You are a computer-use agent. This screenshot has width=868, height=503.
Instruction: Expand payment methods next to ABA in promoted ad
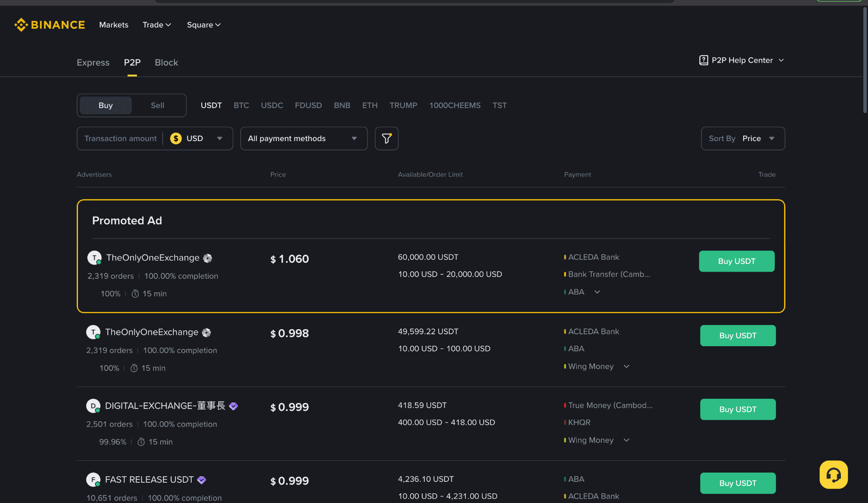coord(597,292)
